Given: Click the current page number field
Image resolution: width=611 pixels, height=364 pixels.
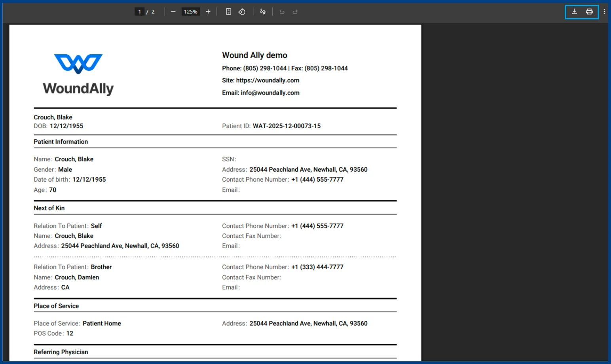Looking at the screenshot, I should pos(139,12).
